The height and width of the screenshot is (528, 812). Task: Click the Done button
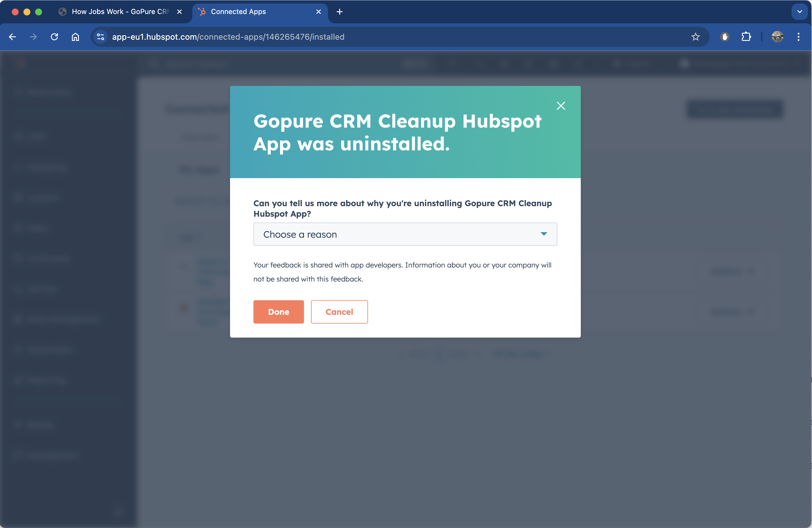click(x=278, y=312)
